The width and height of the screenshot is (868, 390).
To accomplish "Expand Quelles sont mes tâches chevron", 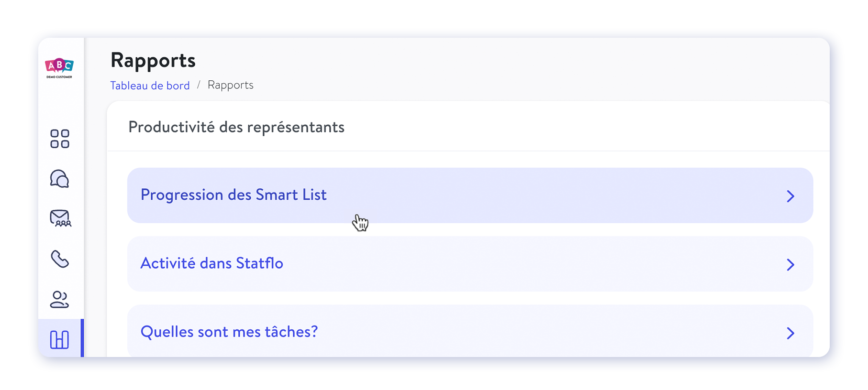I will 790,333.
